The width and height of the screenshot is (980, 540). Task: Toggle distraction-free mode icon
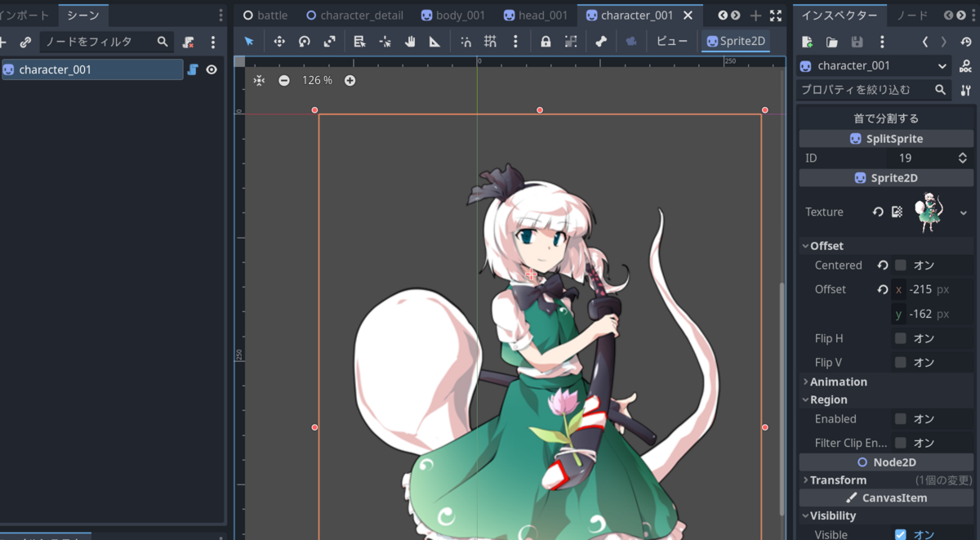click(x=775, y=16)
